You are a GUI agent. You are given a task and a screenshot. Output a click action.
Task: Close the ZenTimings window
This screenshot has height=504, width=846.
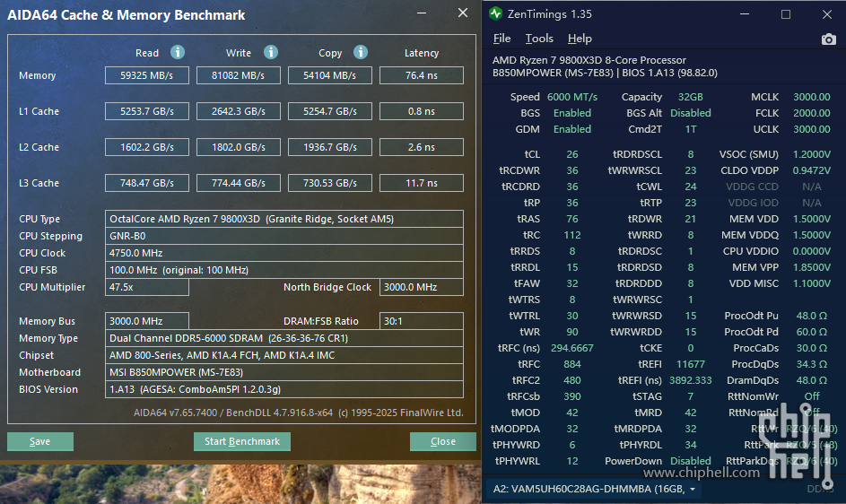tap(827, 14)
